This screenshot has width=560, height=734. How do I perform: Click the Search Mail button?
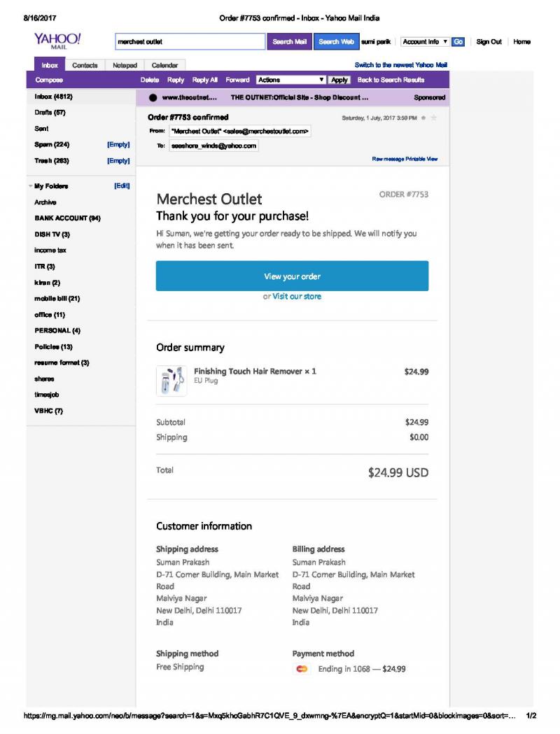pyautogui.click(x=289, y=42)
